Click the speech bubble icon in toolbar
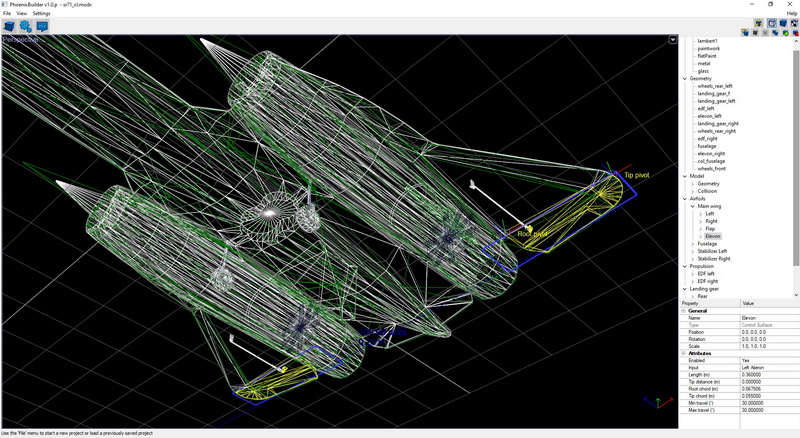This screenshot has width=800, height=438. pyautogui.click(x=43, y=26)
